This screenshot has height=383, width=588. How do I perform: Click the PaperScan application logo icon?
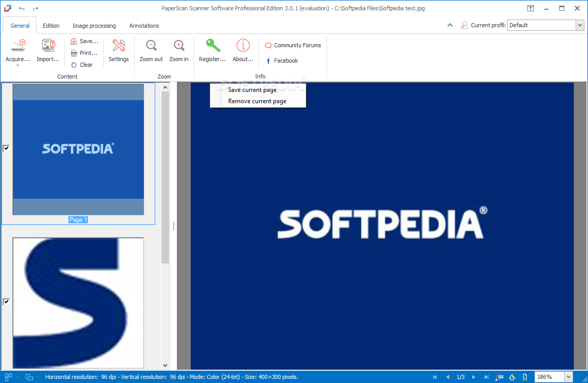click(8, 8)
